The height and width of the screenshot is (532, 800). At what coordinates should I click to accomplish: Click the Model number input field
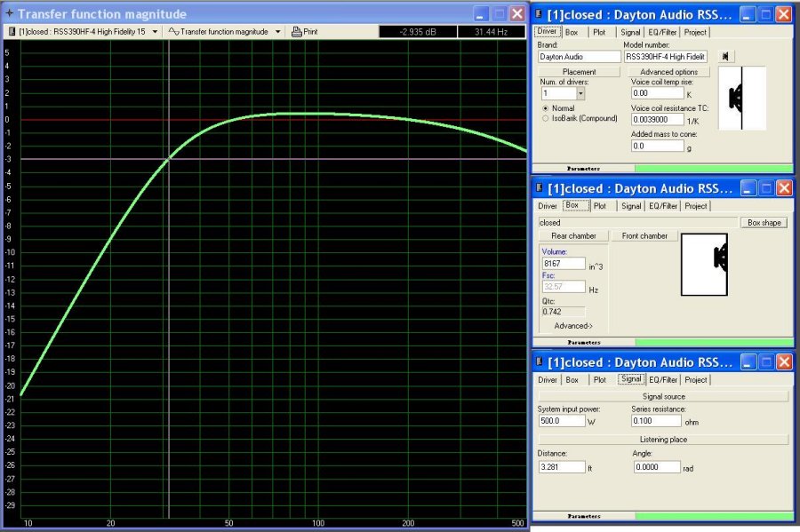[x=666, y=57]
